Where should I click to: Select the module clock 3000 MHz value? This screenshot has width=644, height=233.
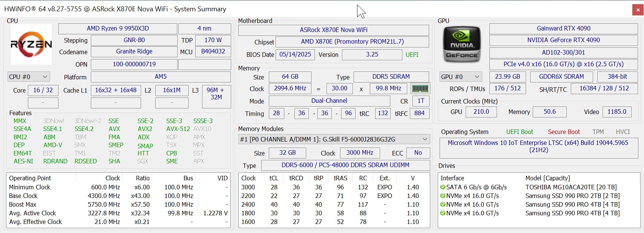(x=360, y=153)
